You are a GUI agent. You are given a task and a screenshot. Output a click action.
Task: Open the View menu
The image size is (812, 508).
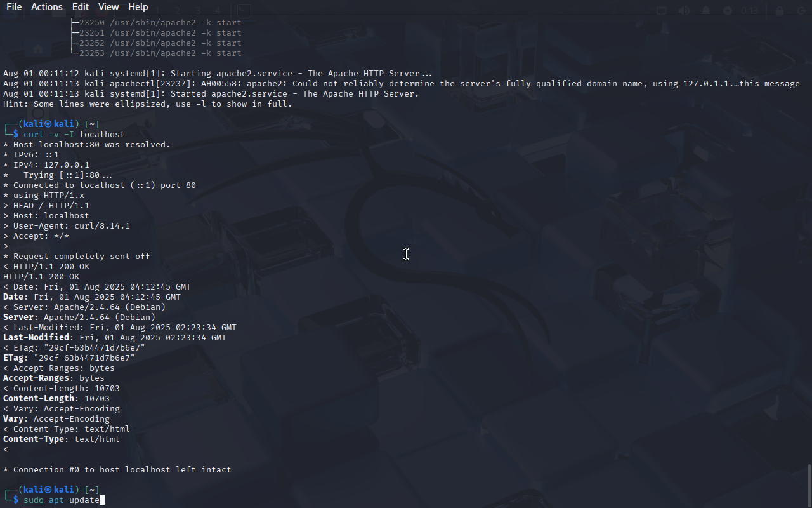tap(108, 7)
